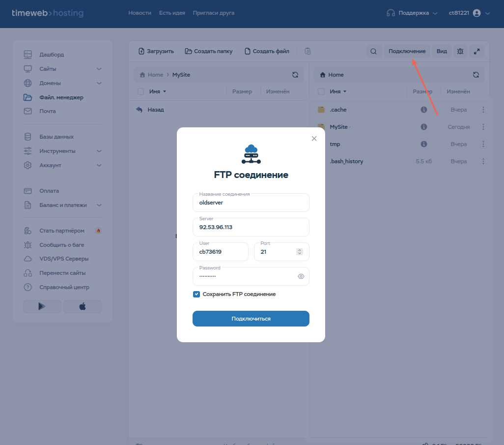Open more options for .bash_history row
Viewport: 504px width, 445px height.
pos(483,161)
